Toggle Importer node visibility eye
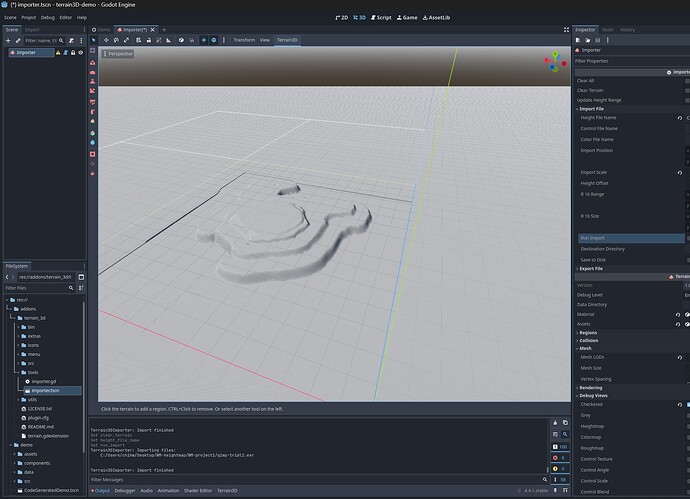The image size is (690, 499). pos(81,52)
